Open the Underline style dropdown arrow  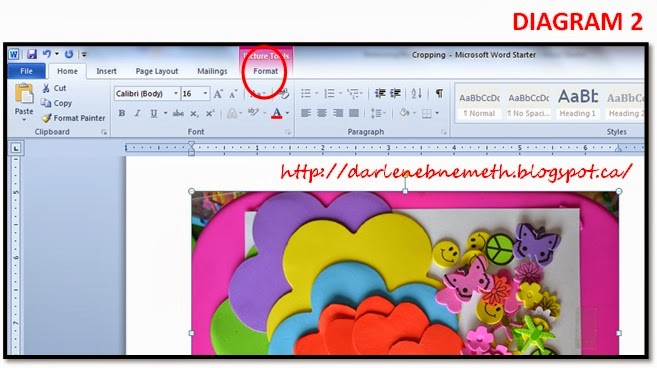coord(166,113)
